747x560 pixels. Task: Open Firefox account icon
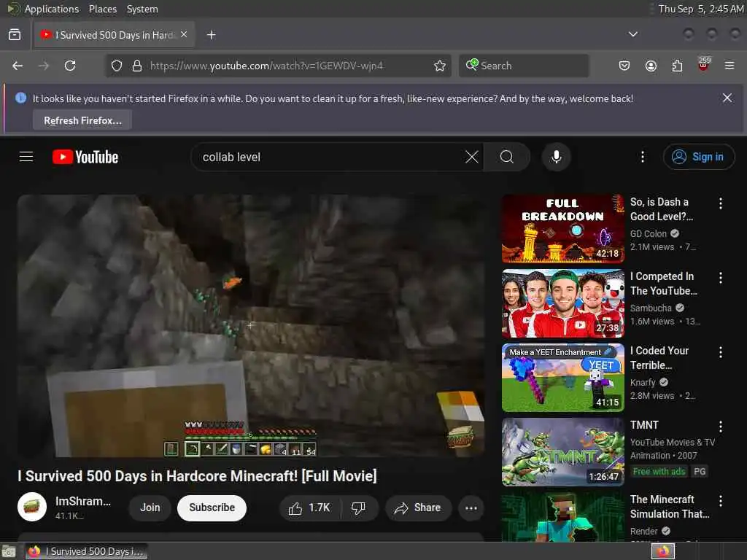[x=651, y=66]
